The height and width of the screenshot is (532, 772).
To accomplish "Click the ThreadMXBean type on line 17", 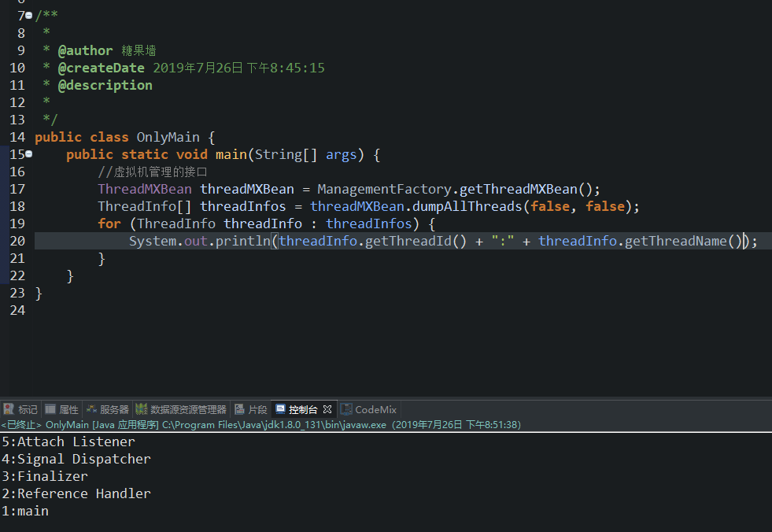I will coord(145,189).
